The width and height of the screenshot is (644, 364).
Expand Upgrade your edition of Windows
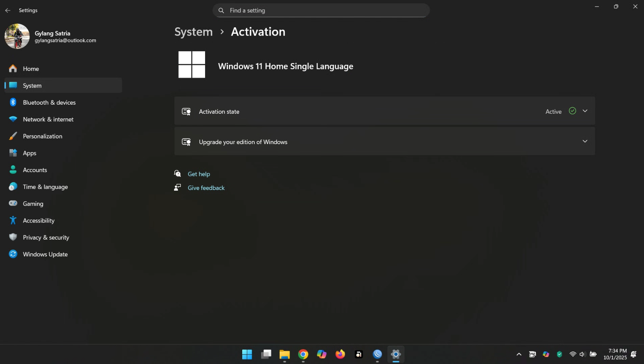click(x=585, y=141)
